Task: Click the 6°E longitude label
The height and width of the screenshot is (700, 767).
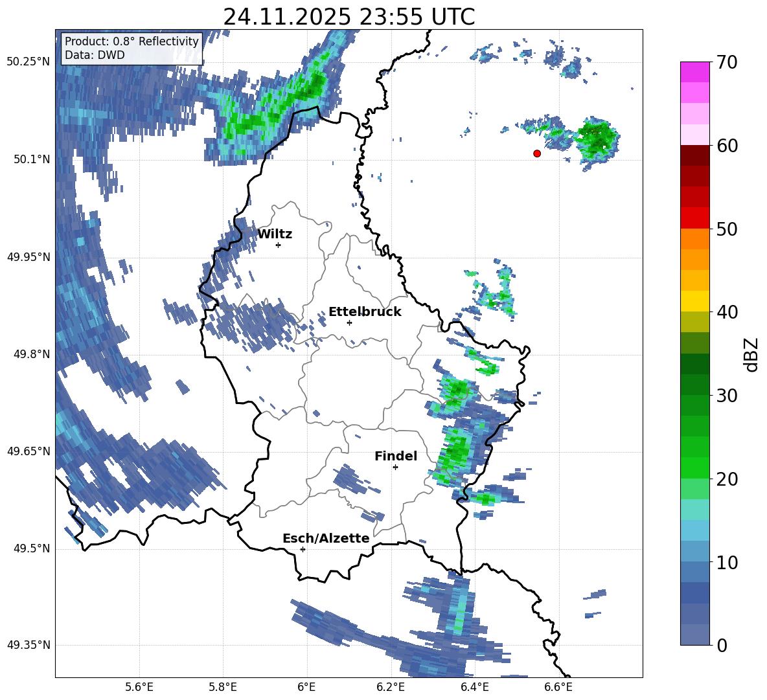Action: (306, 687)
